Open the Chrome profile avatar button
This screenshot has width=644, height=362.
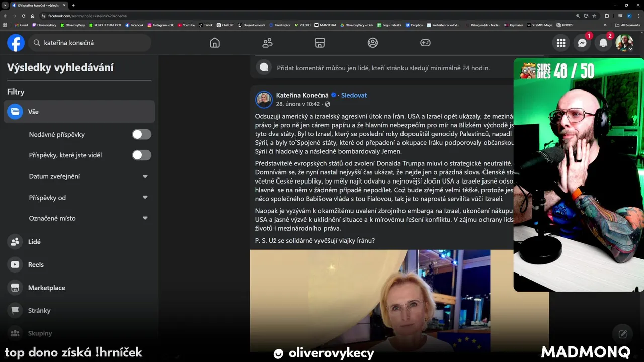click(x=629, y=16)
